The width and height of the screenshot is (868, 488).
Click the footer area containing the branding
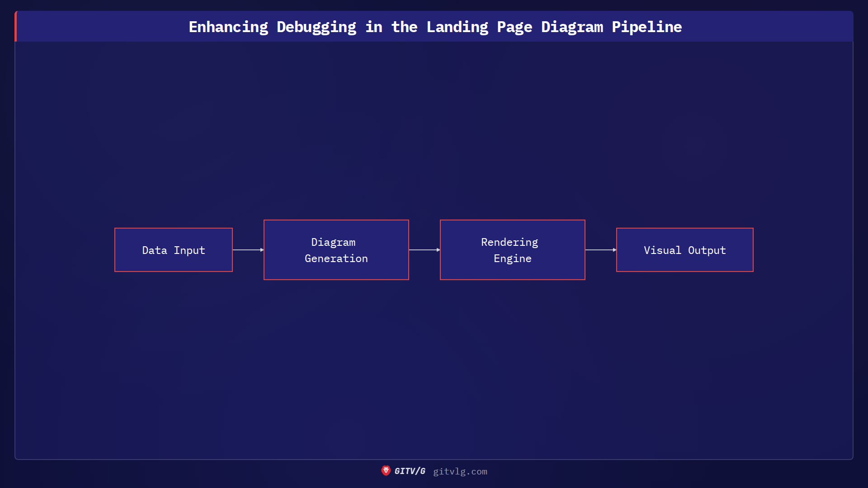[434, 471]
